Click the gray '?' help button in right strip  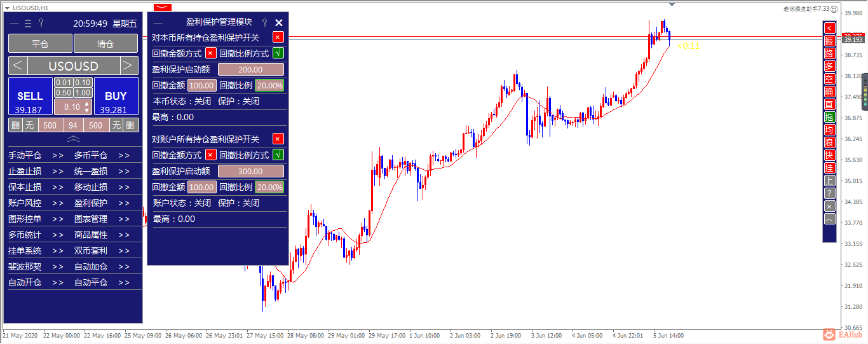[x=829, y=193]
